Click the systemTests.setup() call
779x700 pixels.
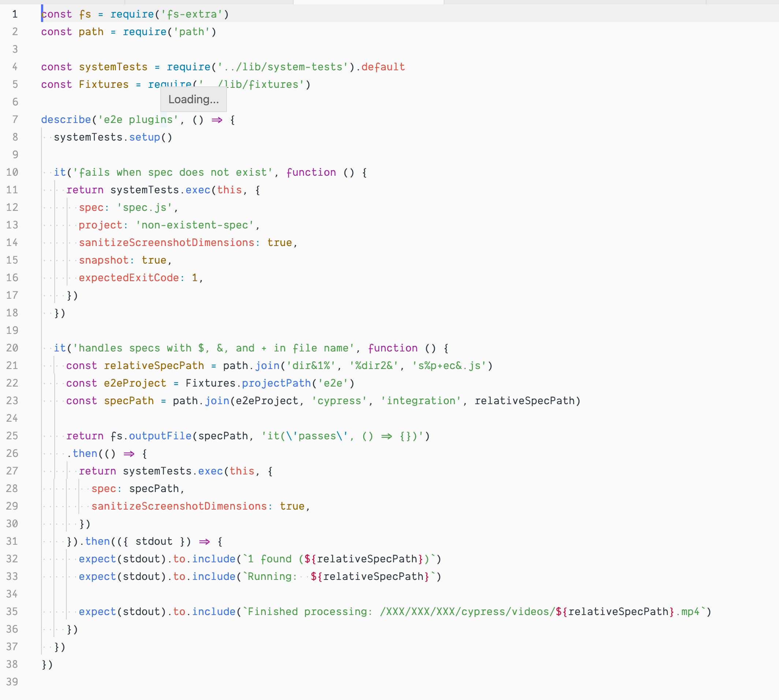(113, 137)
